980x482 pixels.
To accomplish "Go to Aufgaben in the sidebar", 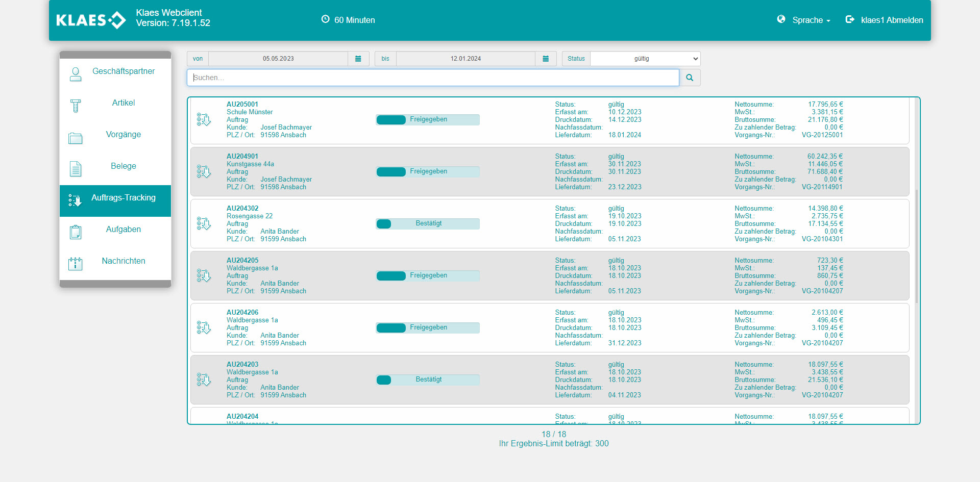I will [123, 230].
